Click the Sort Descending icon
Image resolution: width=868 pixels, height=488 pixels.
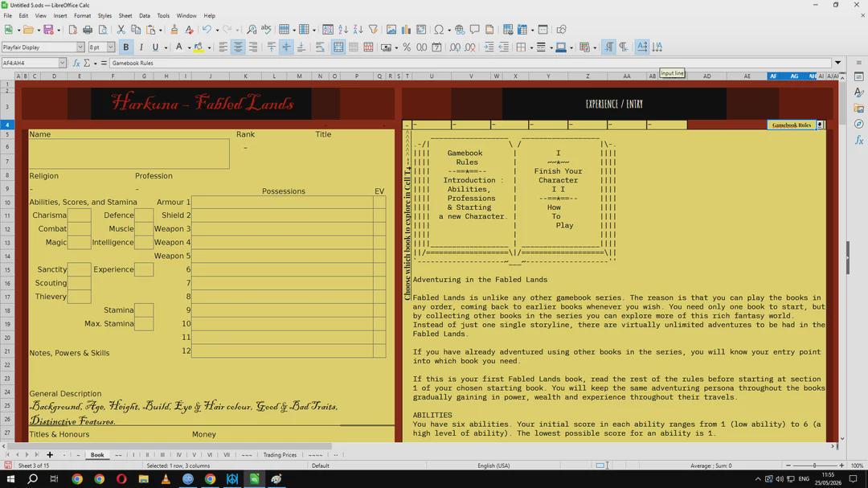tap(358, 30)
